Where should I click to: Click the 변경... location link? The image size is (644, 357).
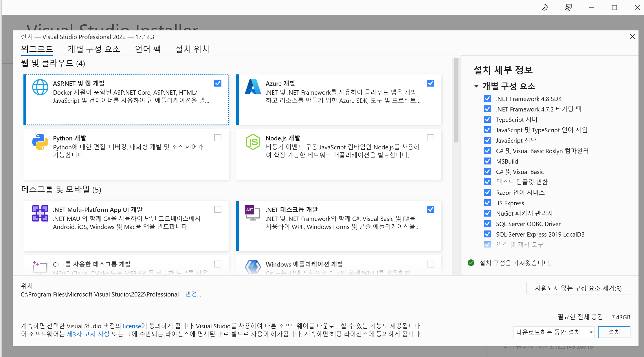193,294
